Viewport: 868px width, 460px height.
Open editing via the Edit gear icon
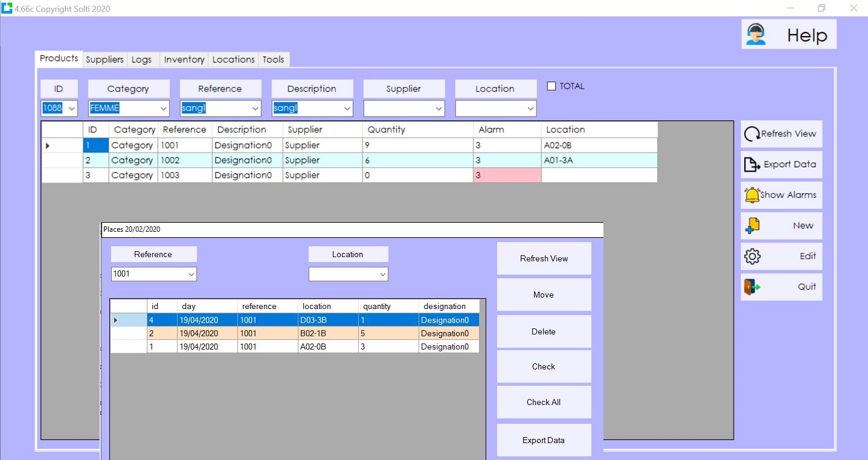pyautogui.click(x=753, y=255)
